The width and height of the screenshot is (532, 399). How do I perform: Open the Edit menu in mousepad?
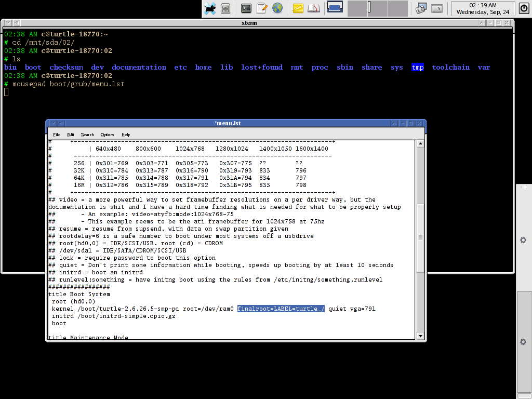pos(71,135)
